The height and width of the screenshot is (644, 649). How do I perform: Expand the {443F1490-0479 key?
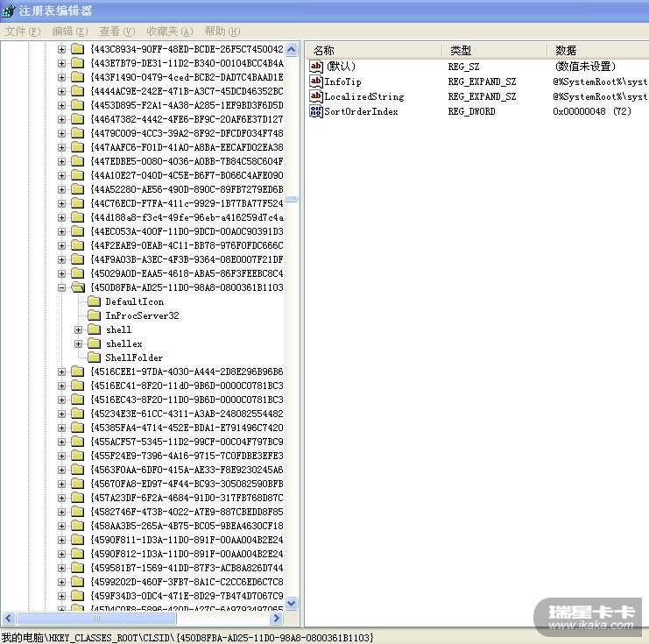tap(61, 77)
